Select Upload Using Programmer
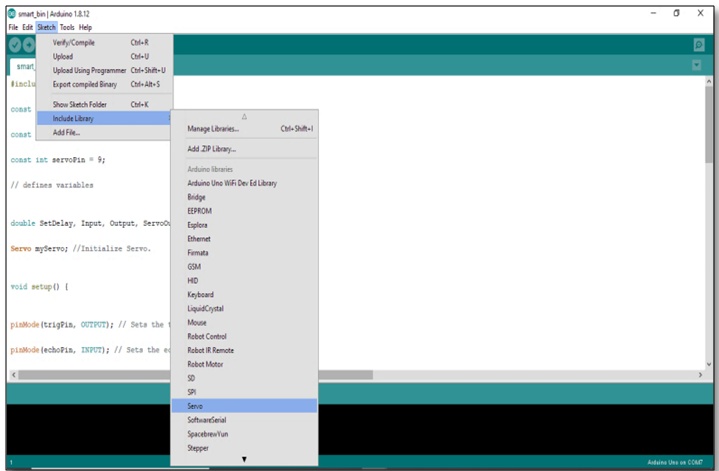 (x=104, y=70)
